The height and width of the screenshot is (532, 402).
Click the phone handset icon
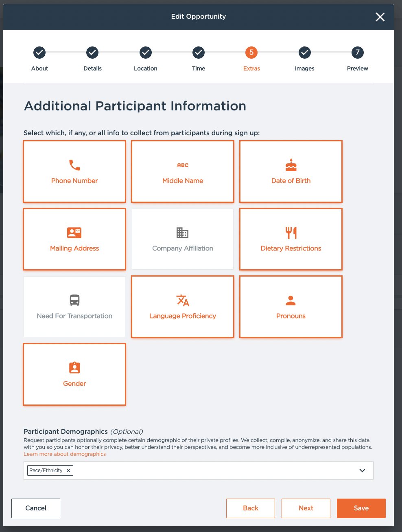(x=74, y=165)
